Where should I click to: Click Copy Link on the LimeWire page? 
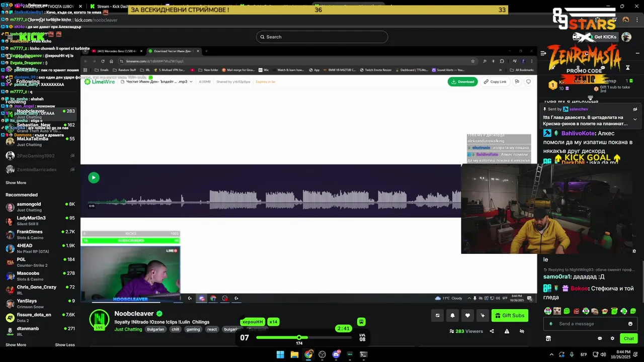click(x=495, y=81)
